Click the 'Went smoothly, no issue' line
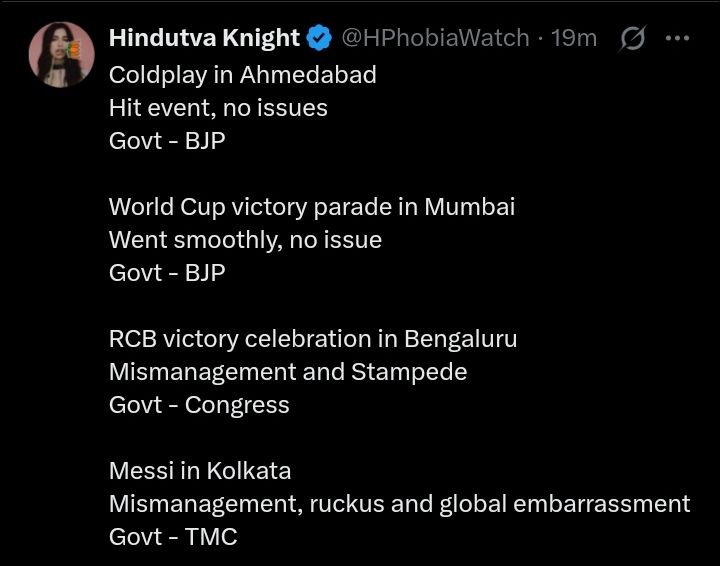This screenshot has width=720, height=566. [x=245, y=240]
